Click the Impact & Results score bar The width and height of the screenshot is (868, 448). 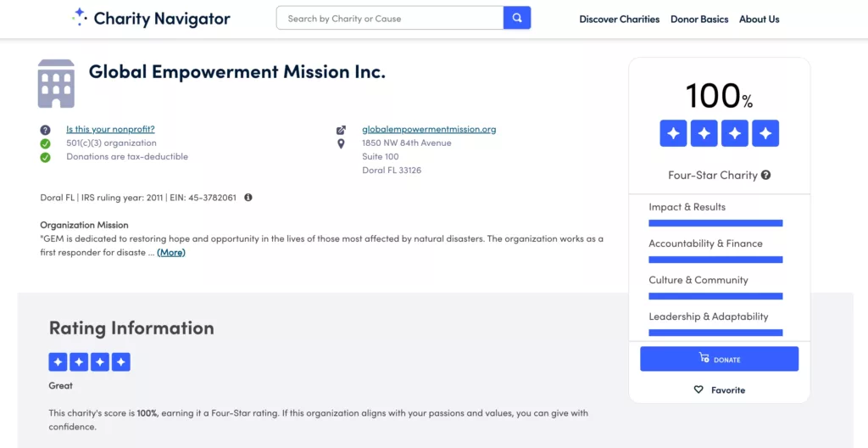[x=715, y=223]
